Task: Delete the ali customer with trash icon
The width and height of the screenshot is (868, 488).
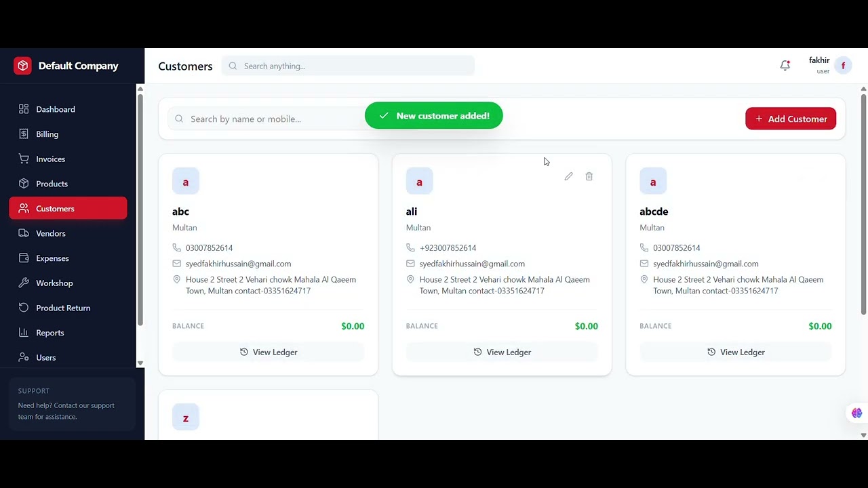Action: [x=589, y=176]
